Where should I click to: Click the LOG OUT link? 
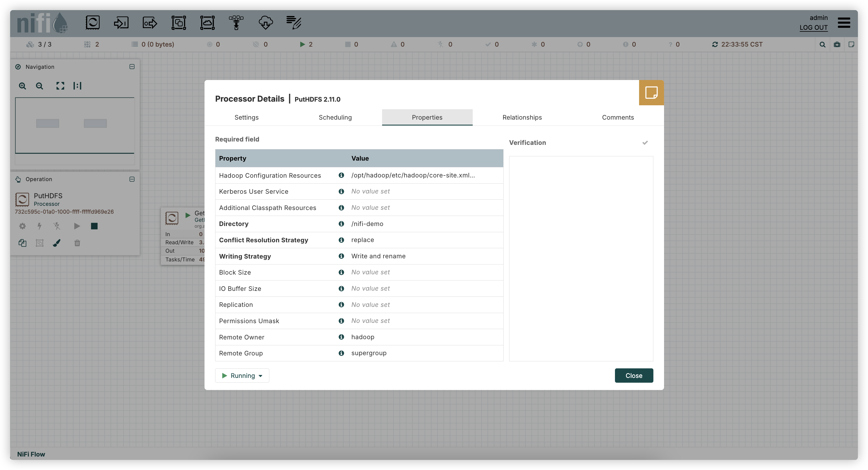[x=813, y=28]
